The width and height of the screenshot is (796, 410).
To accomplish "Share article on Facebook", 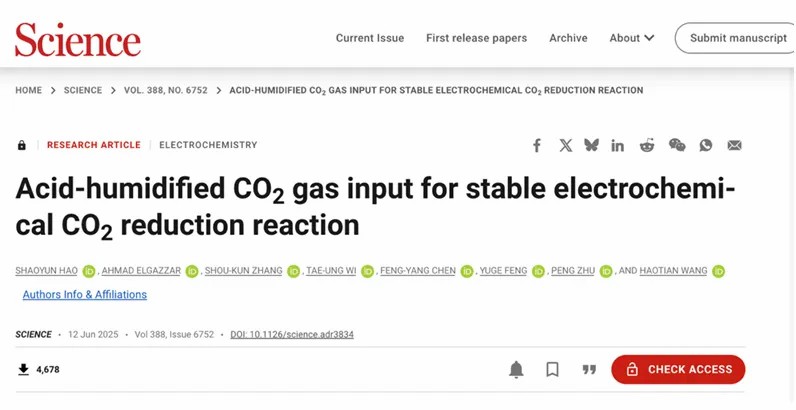I will (x=537, y=146).
